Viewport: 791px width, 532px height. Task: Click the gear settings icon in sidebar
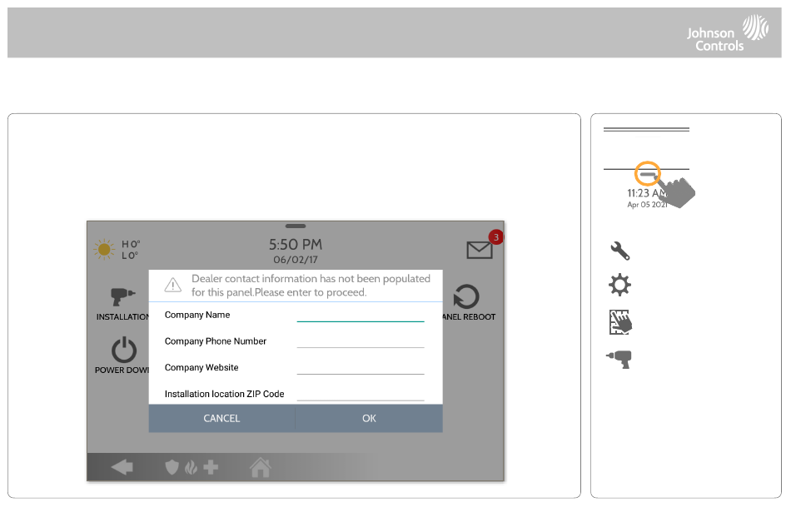click(x=619, y=285)
